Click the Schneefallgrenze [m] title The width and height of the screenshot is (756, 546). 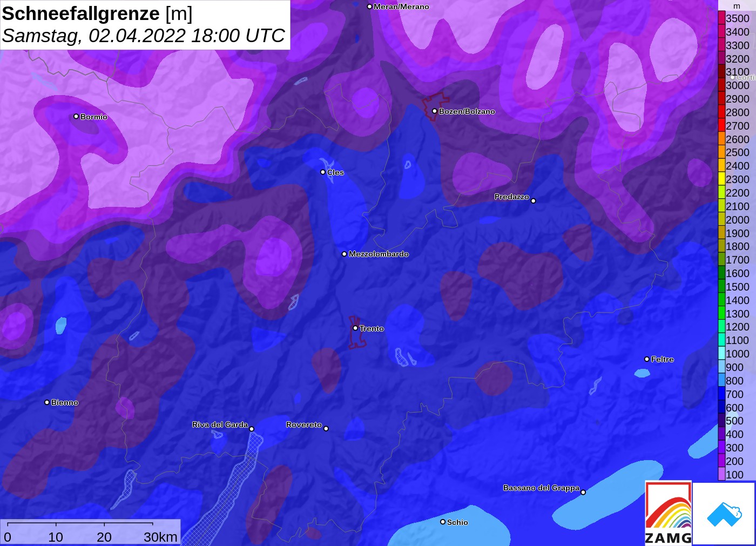click(97, 14)
